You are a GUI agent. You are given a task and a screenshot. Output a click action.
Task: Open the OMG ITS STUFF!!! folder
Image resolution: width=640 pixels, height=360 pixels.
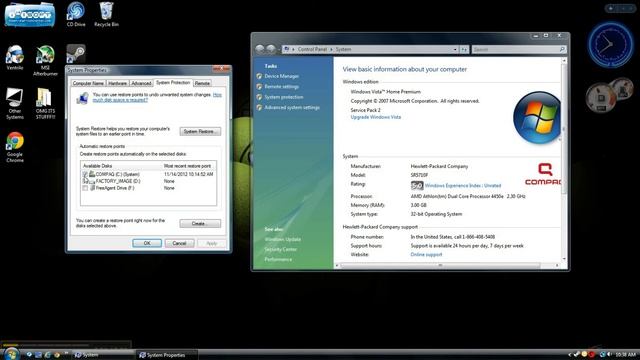[x=45, y=104]
